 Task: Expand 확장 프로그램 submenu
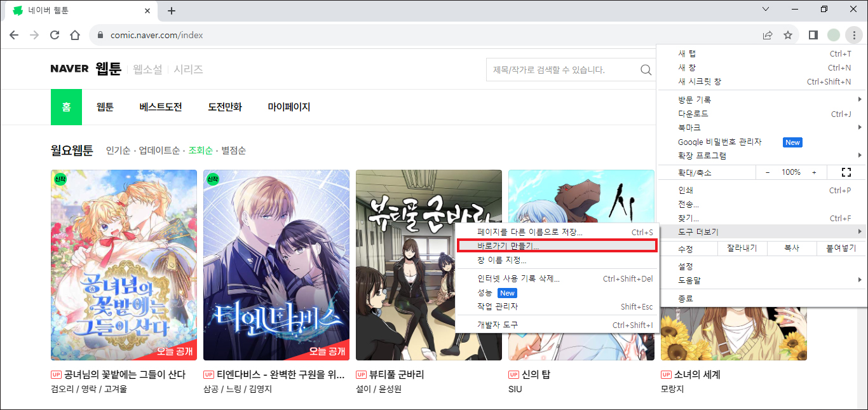click(761, 156)
